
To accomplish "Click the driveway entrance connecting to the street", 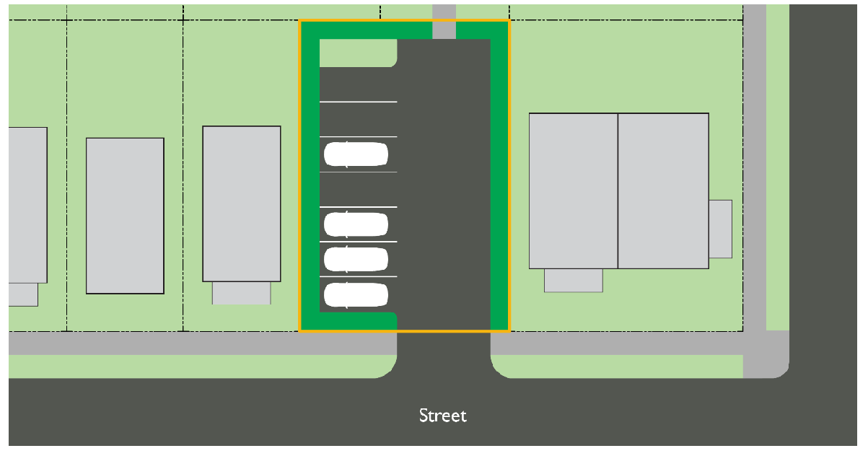I will coord(444,354).
